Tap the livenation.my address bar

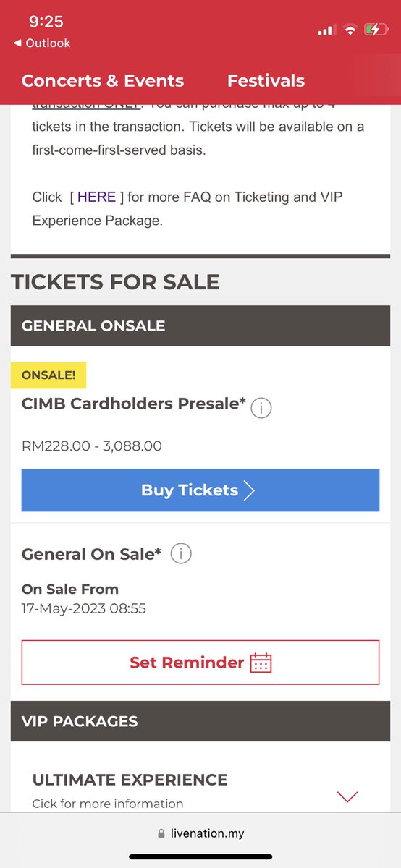200,834
